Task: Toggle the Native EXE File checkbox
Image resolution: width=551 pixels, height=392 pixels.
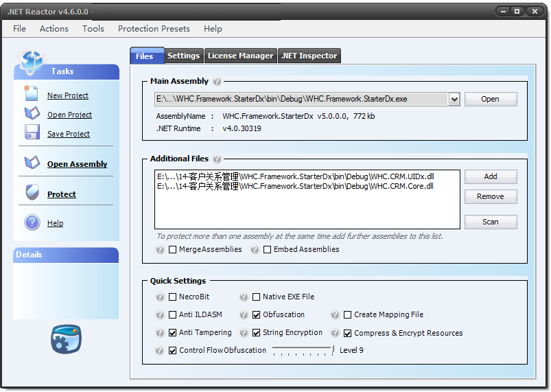Action: coord(256,297)
